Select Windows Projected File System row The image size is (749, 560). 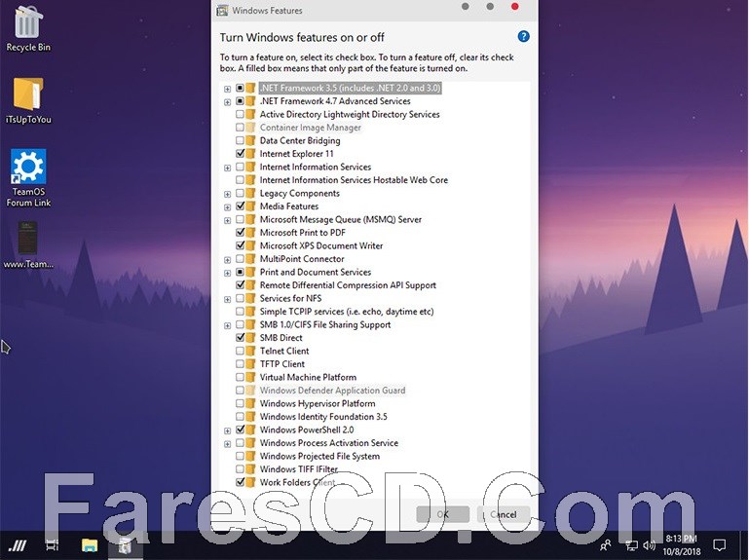pos(319,456)
